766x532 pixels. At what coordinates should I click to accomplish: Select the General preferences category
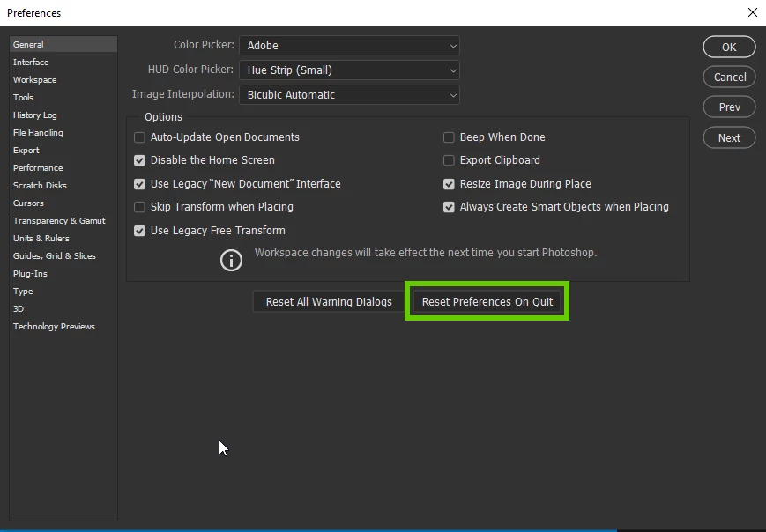pyautogui.click(x=63, y=44)
